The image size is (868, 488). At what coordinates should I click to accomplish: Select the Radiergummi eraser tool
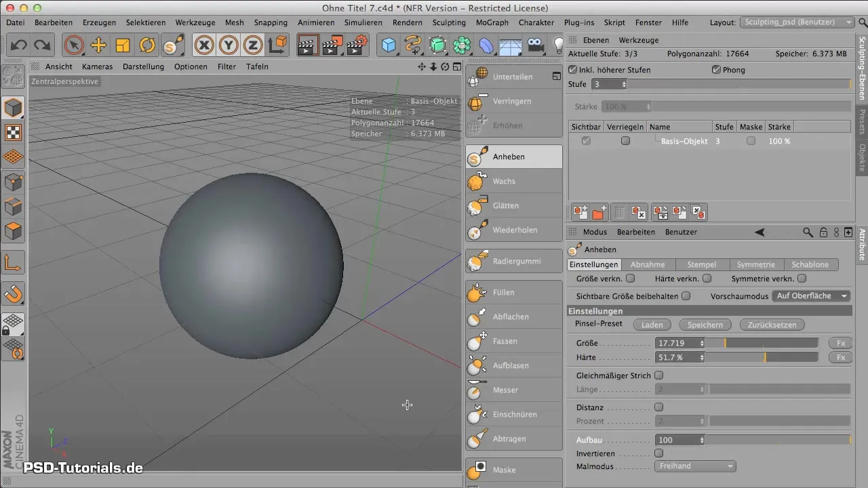513,261
